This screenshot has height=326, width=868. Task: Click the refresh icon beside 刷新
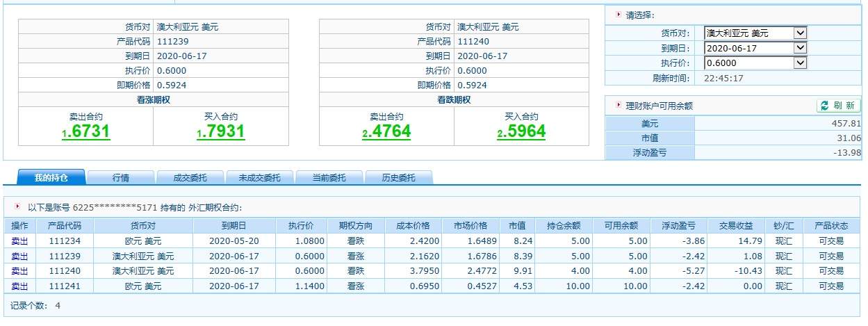pos(825,106)
